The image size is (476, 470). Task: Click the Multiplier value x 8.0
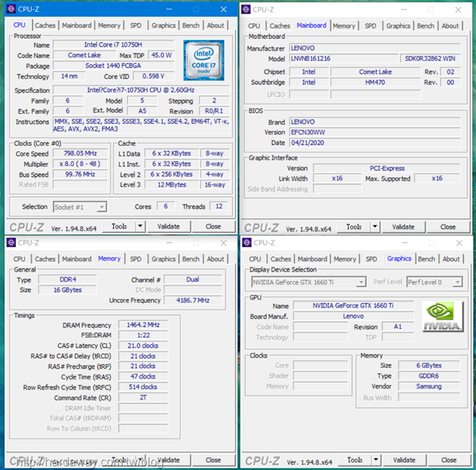point(80,164)
